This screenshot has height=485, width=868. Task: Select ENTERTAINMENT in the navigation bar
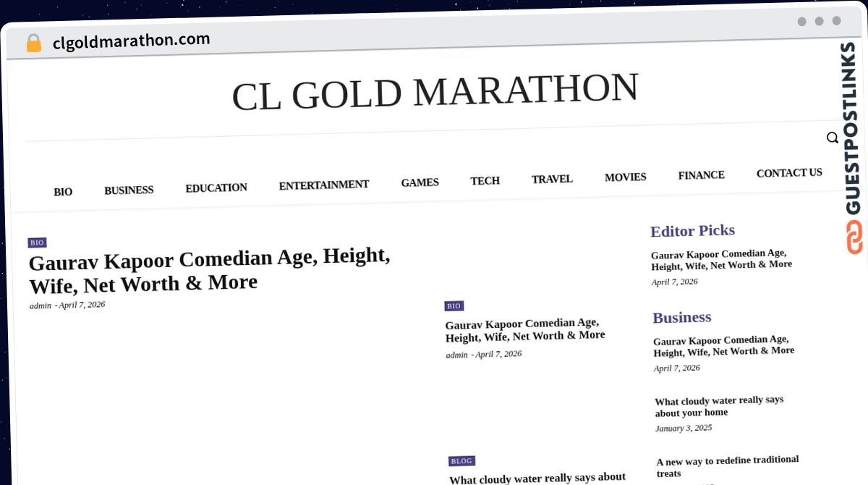click(x=324, y=185)
